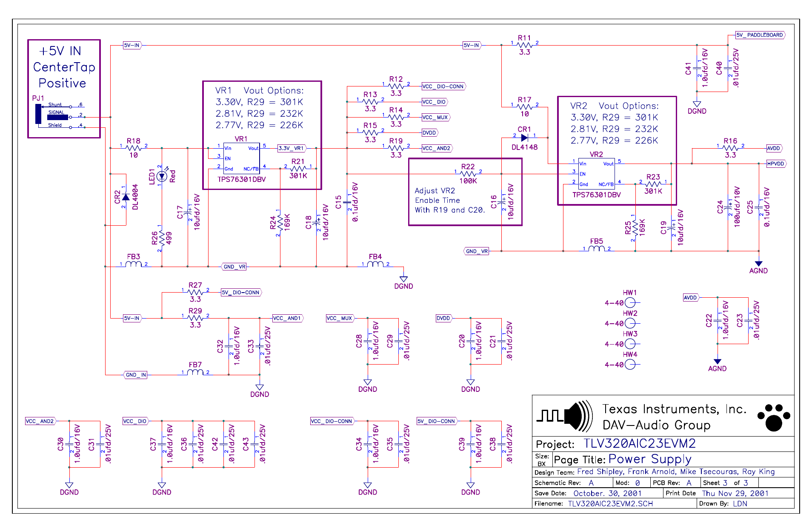This screenshot has height=526, width=812.
Task: Select the FB5 ferrite bead symbol
Action: click(597, 248)
